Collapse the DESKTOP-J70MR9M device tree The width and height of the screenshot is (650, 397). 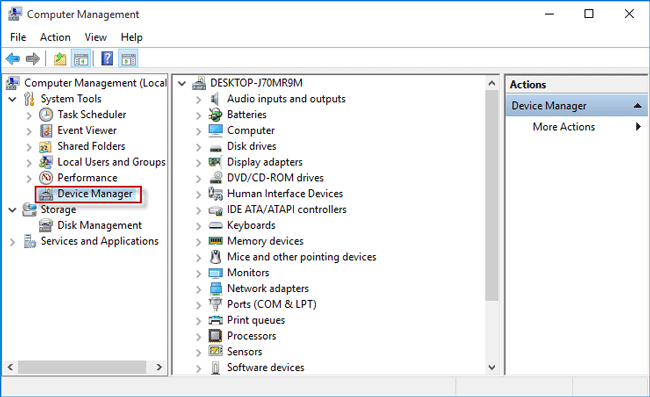pyautogui.click(x=182, y=84)
